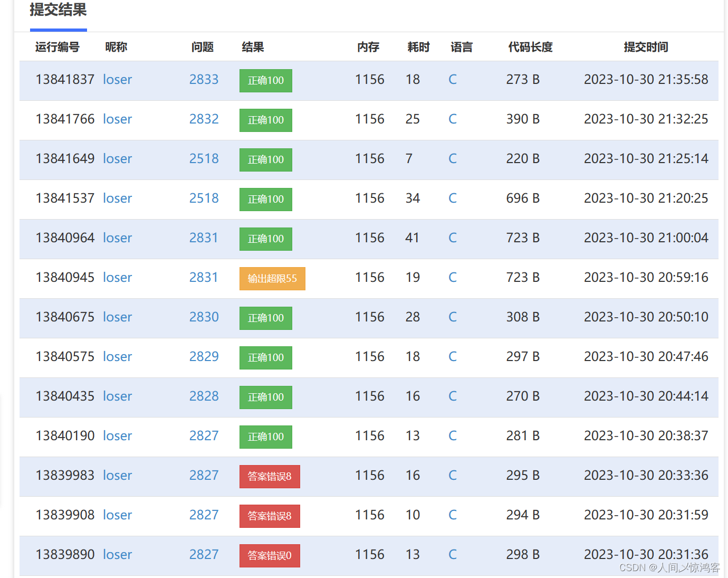Select run number 13840575
The image size is (728, 578).
65,357
